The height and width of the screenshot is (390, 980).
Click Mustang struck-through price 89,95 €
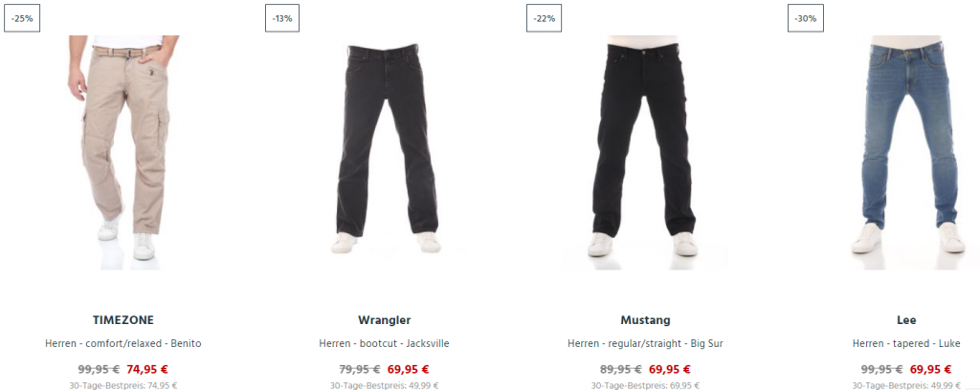click(x=621, y=369)
